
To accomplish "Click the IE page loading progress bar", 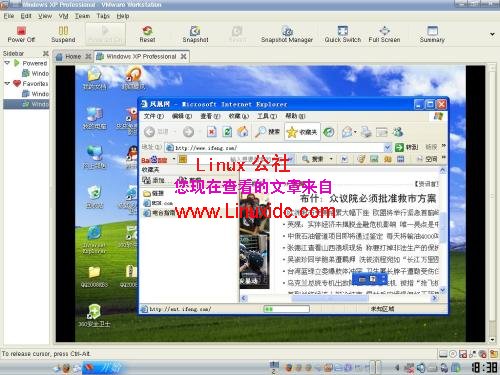I will click(x=286, y=309).
